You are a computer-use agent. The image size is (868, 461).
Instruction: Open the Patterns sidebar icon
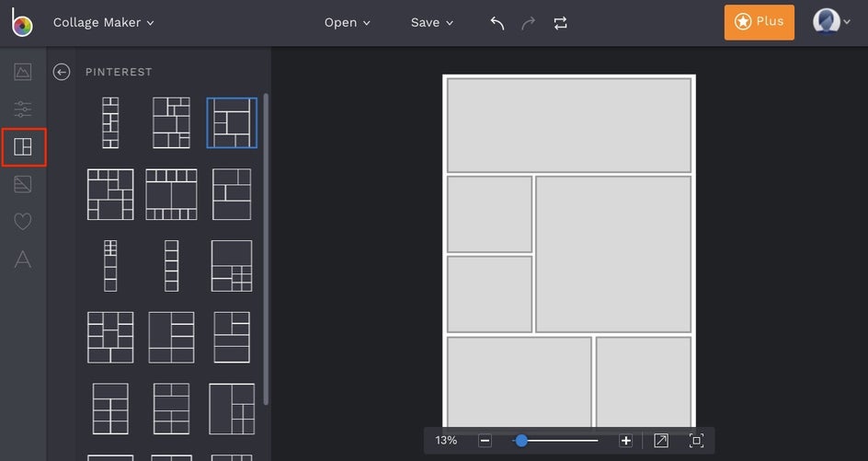click(x=23, y=184)
